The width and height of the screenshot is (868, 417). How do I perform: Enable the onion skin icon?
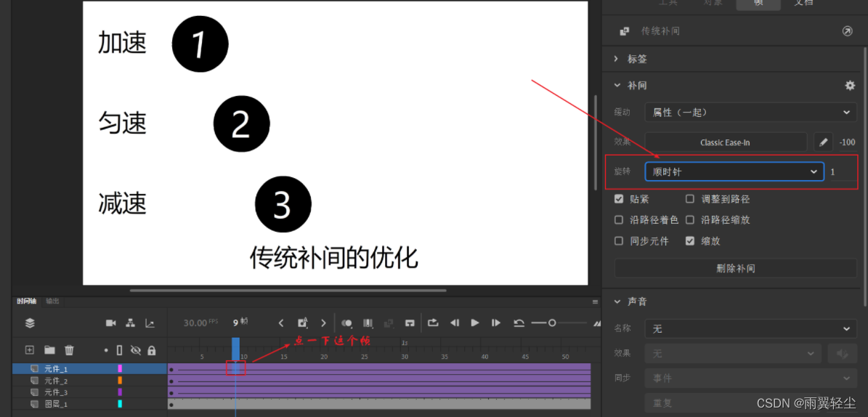[347, 323]
